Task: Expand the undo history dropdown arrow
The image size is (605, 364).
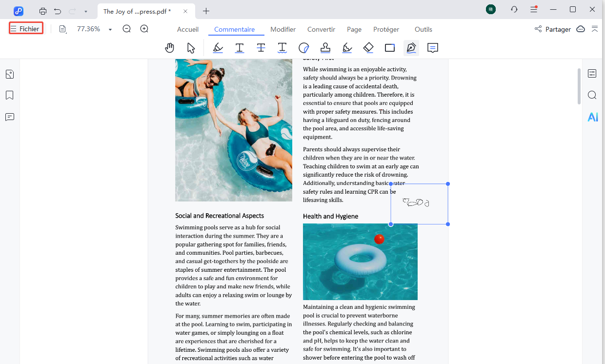Action: (x=86, y=11)
